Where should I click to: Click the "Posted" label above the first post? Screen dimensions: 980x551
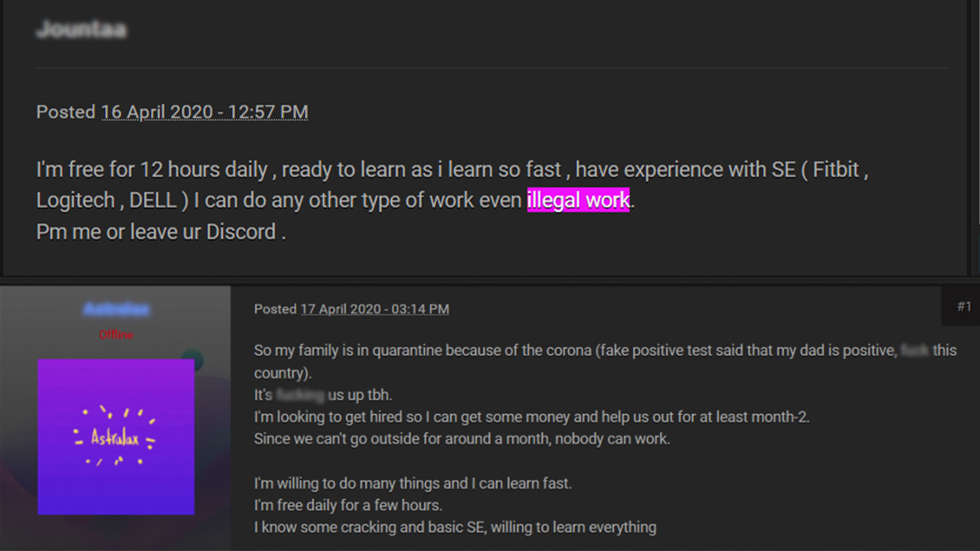pos(66,112)
